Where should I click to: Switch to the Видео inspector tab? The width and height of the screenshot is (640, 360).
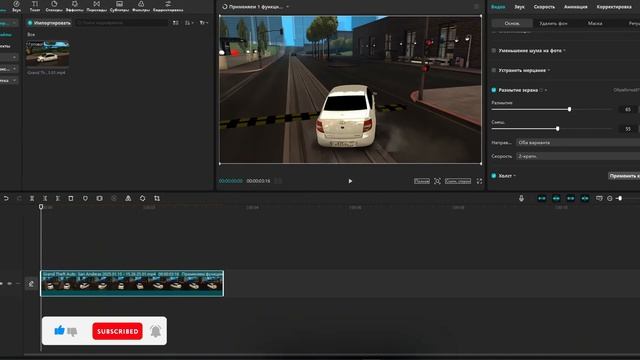(498, 7)
